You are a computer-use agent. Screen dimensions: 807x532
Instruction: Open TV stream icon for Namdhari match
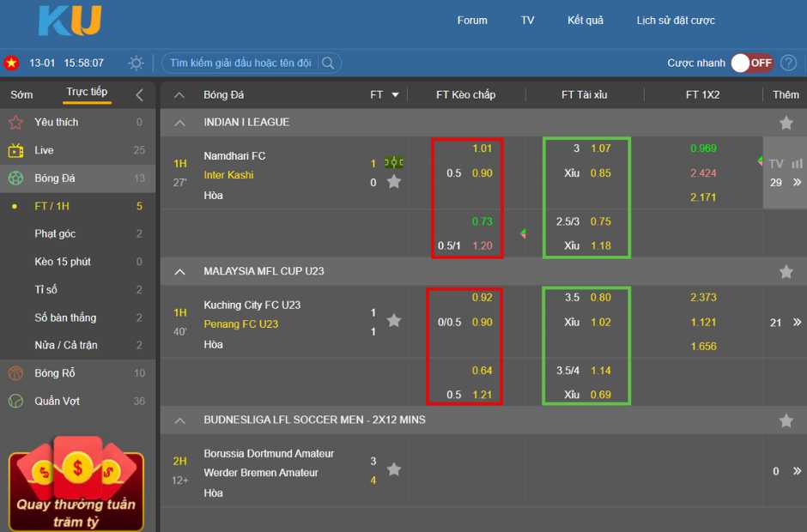(x=776, y=164)
